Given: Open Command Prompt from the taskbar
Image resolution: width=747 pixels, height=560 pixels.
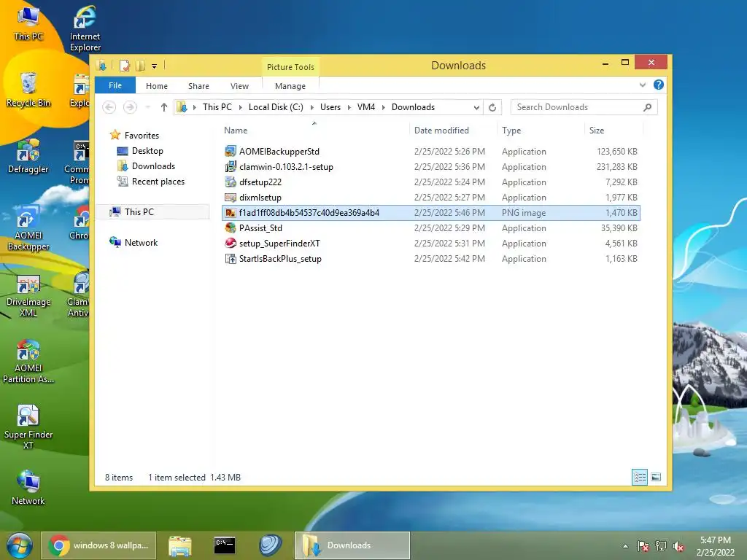Looking at the screenshot, I should (225, 545).
